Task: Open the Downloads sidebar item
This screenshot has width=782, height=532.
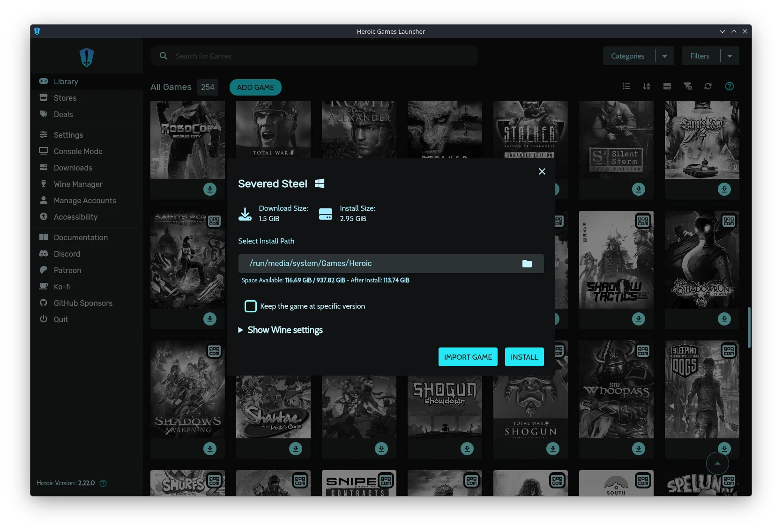Action: pyautogui.click(x=87, y=168)
